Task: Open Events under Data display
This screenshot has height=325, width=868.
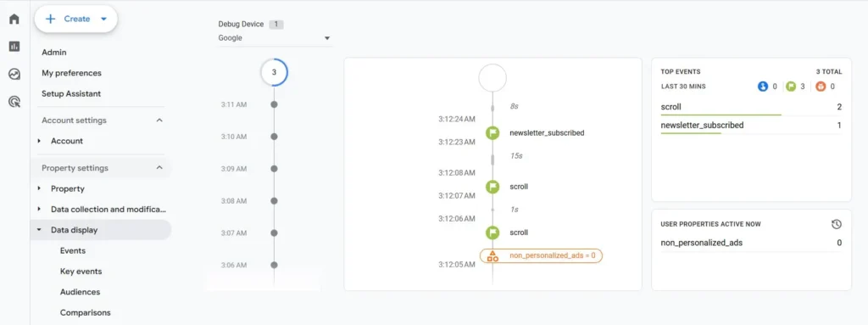Action: 73,250
